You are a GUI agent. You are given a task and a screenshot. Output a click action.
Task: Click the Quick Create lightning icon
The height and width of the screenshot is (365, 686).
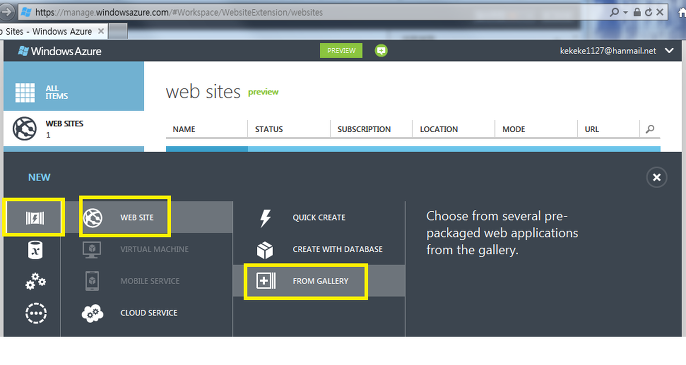point(265,218)
